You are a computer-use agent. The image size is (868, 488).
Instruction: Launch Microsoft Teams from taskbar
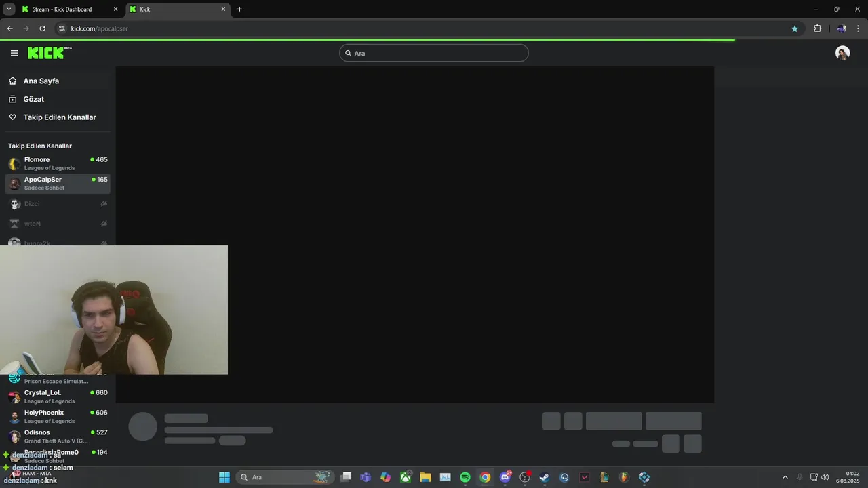[366, 477]
